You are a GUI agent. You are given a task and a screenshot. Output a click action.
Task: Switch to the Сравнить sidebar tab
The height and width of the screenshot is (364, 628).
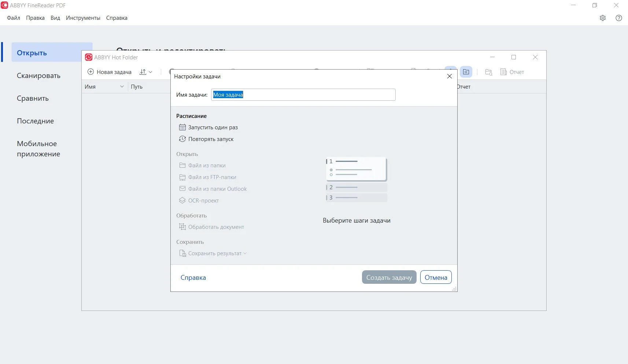coord(33,99)
